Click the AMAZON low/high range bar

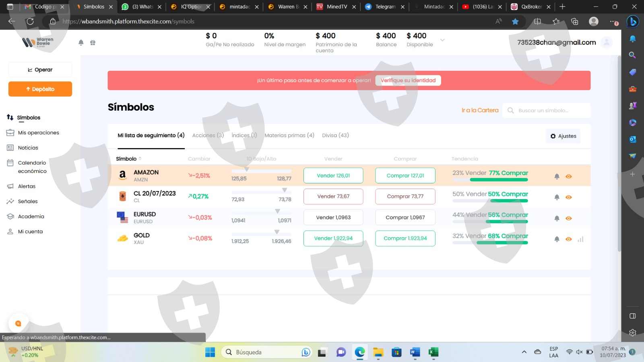(261, 171)
